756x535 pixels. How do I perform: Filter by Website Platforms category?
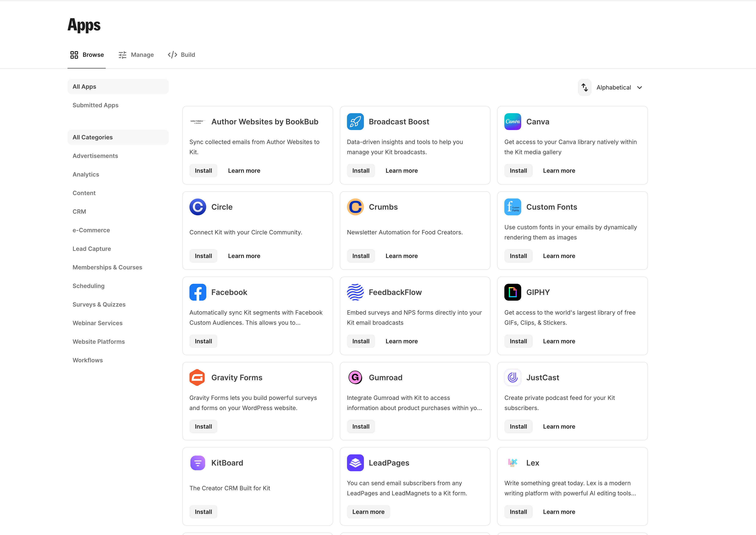(118, 342)
